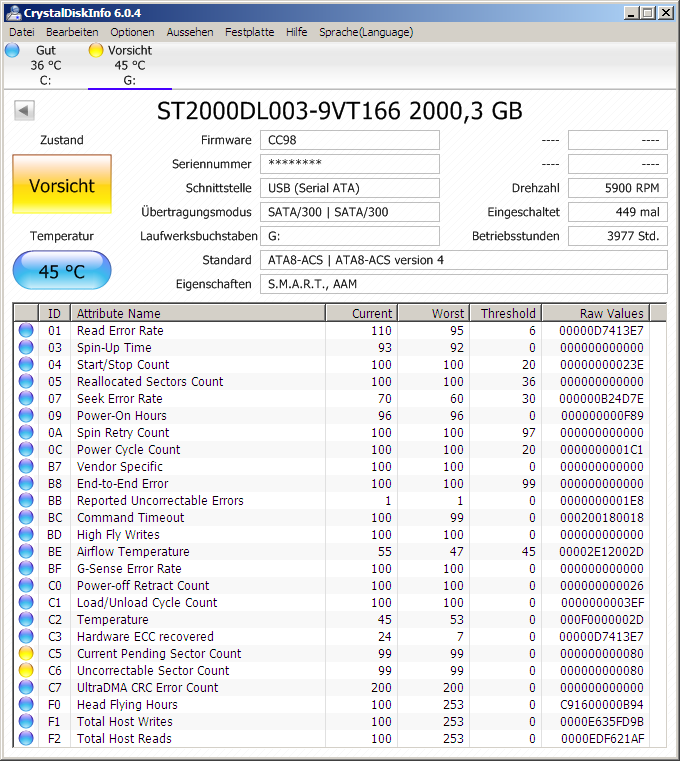The image size is (680, 761).
Task: Click the Laufwerksbuchstaben field G:
Action: [x=350, y=236]
